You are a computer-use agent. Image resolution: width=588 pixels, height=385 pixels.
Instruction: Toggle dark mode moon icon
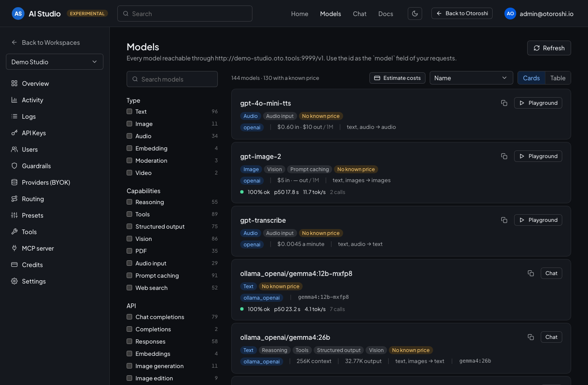415,14
